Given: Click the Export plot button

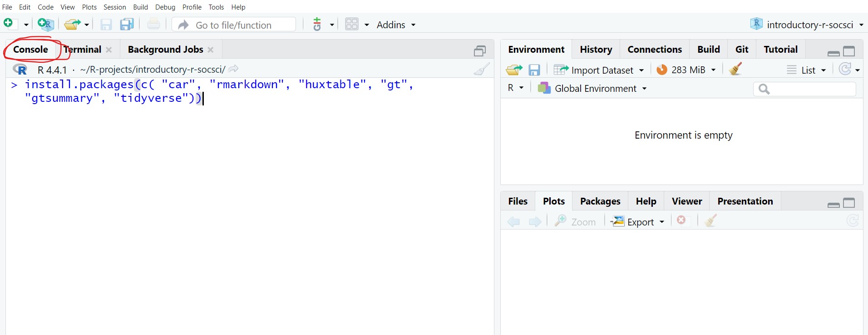Looking at the screenshot, I should click(x=637, y=222).
